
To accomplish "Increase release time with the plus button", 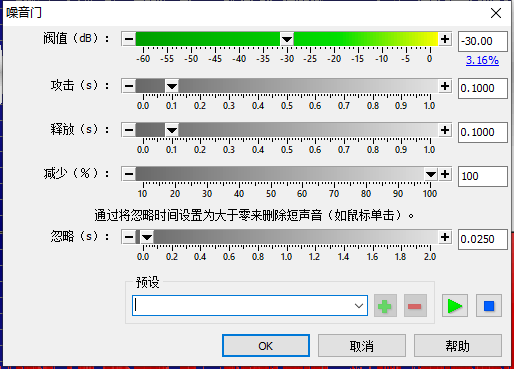I will [445, 130].
